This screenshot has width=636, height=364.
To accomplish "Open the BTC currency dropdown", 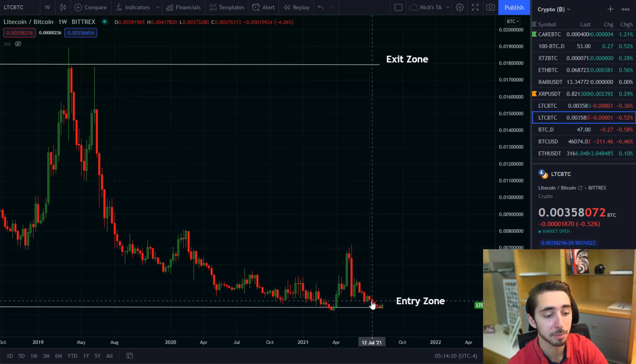I will 513,22.
